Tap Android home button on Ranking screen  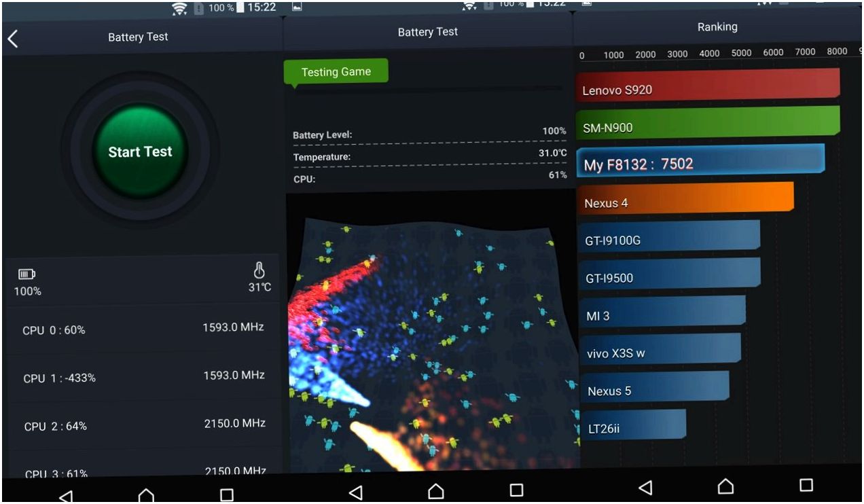click(x=725, y=486)
